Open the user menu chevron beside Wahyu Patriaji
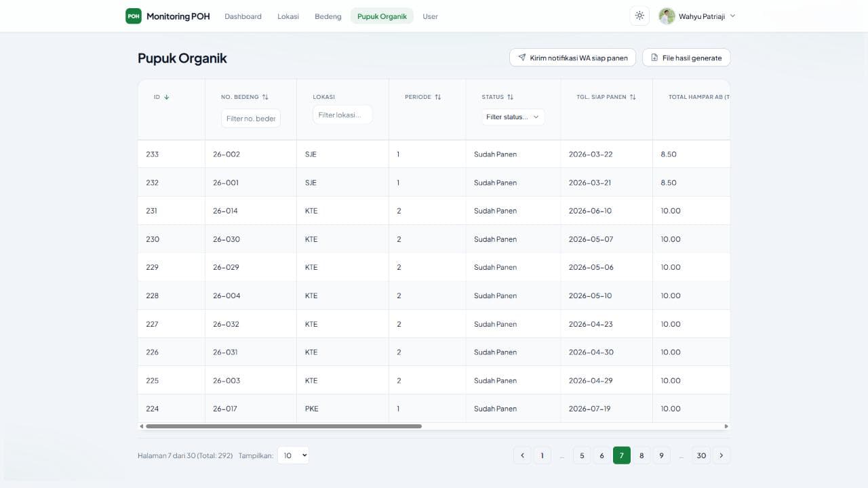Image resolution: width=868 pixels, height=488 pixels. click(x=732, y=16)
